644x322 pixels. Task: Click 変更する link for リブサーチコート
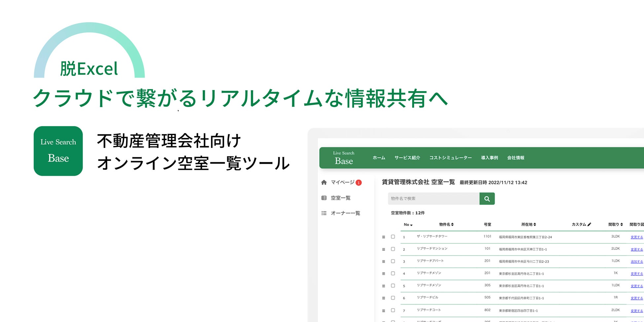637,311
